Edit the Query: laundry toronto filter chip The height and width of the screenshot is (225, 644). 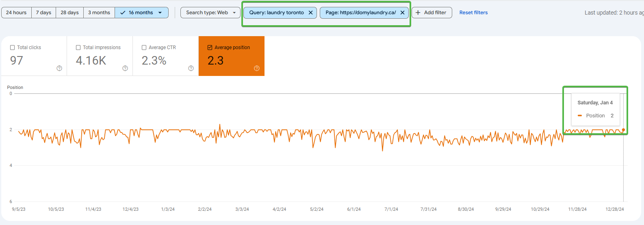pos(276,13)
